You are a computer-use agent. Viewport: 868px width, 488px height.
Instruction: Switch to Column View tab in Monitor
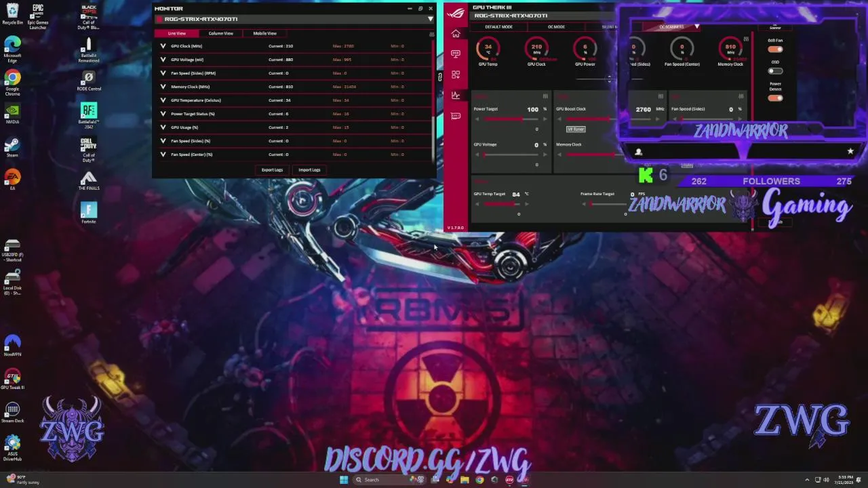click(x=221, y=33)
